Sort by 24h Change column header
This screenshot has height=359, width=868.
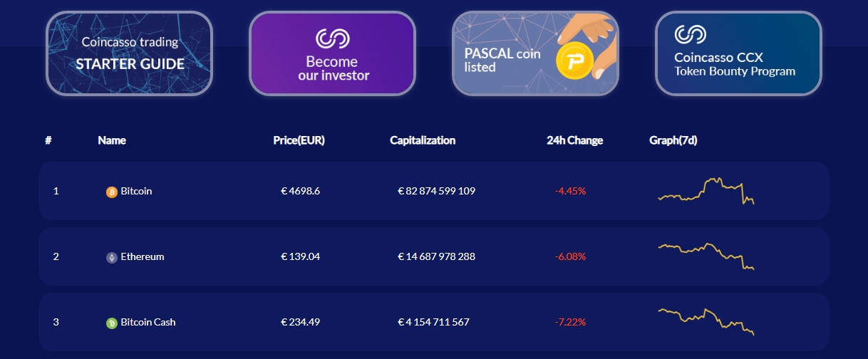point(574,140)
